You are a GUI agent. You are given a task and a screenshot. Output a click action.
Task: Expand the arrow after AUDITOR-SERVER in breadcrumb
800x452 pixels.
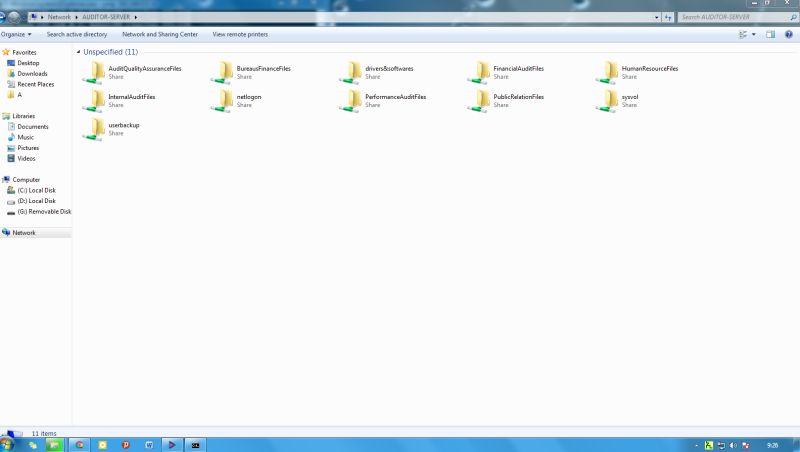pos(136,17)
